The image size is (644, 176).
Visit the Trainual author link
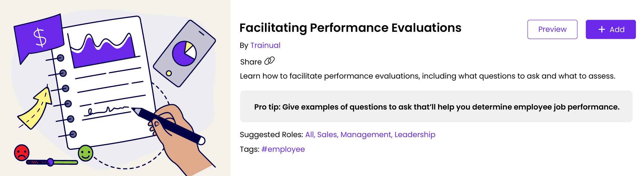pyautogui.click(x=265, y=45)
